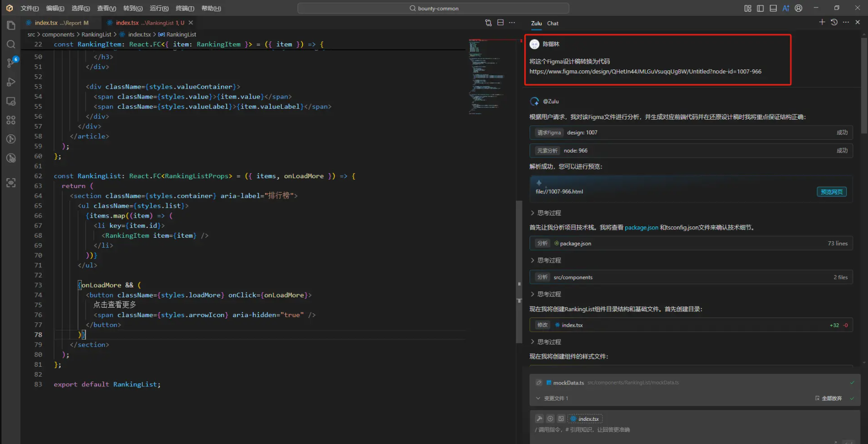Viewport: 868px width, 444px height.
Task: Start a new chat with plus icon
Action: click(x=822, y=22)
